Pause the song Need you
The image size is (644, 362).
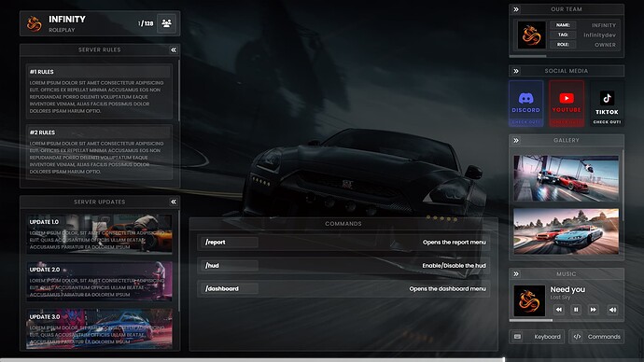tap(576, 310)
